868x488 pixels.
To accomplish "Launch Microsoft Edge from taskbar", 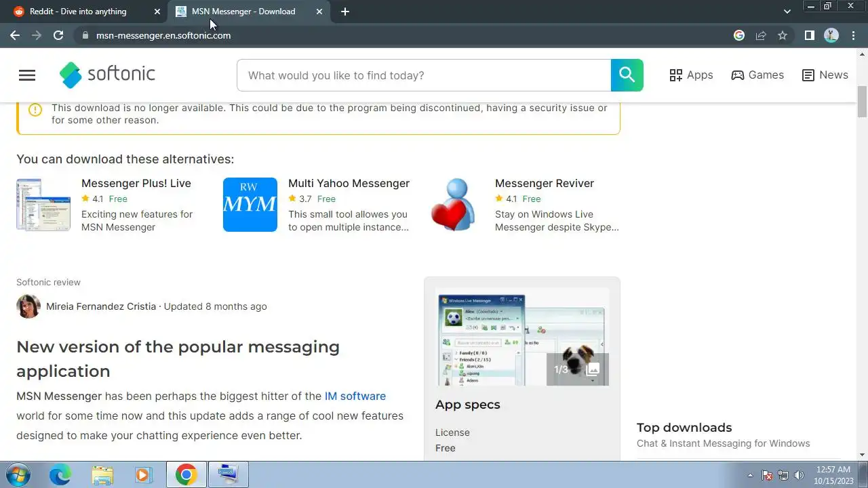I will click(60, 475).
